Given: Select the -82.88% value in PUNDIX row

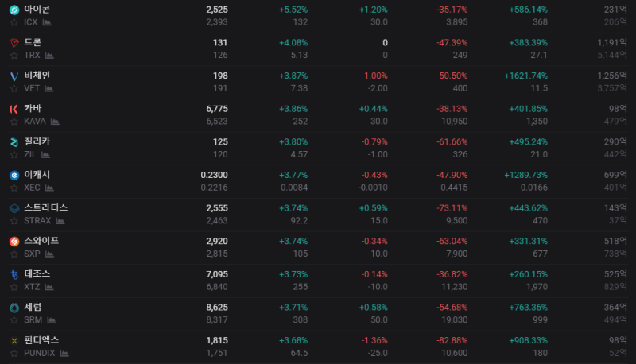Looking at the screenshot, I should (452, 340).
